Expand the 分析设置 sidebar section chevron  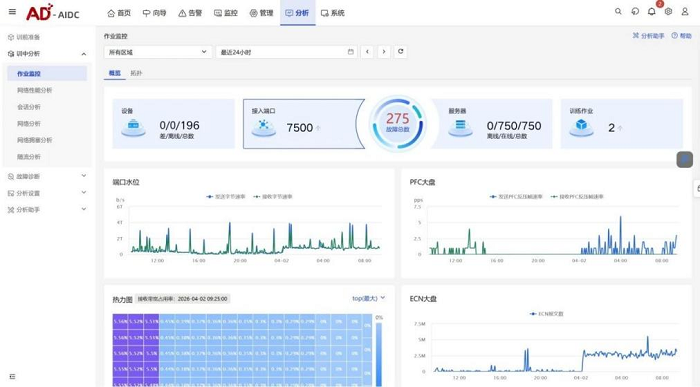click(84, 192)
